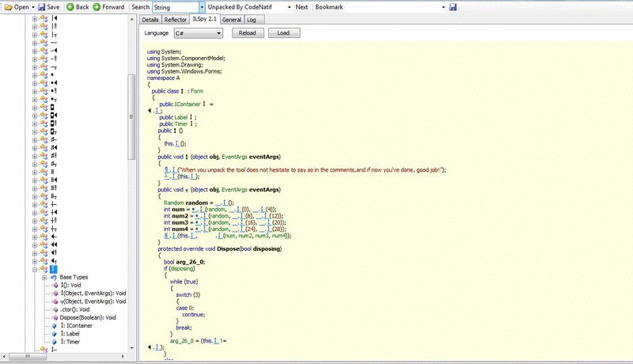This screenshot has width=633, height=364.
Task: Click the Base Types curved arrow icon
Action: 54,277
